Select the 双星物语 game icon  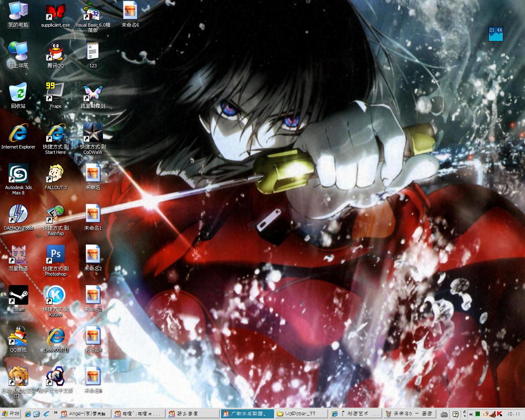click(x=18, y=258)
